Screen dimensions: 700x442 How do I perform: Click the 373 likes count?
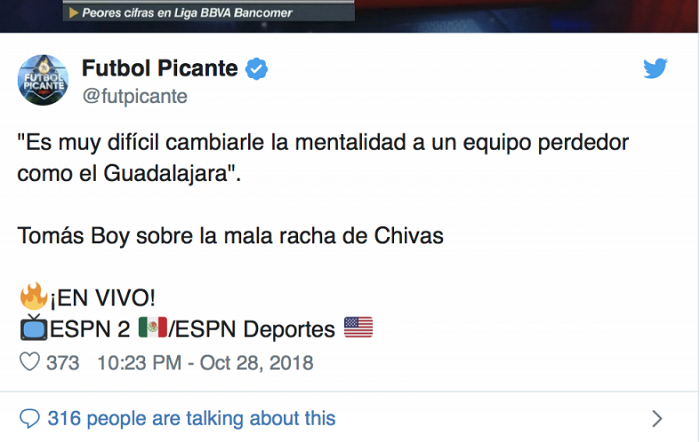tap(63, 362)
